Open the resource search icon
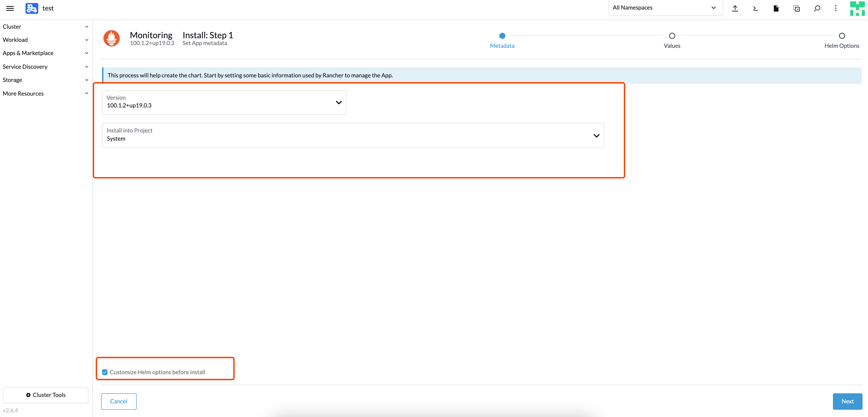 817,8
